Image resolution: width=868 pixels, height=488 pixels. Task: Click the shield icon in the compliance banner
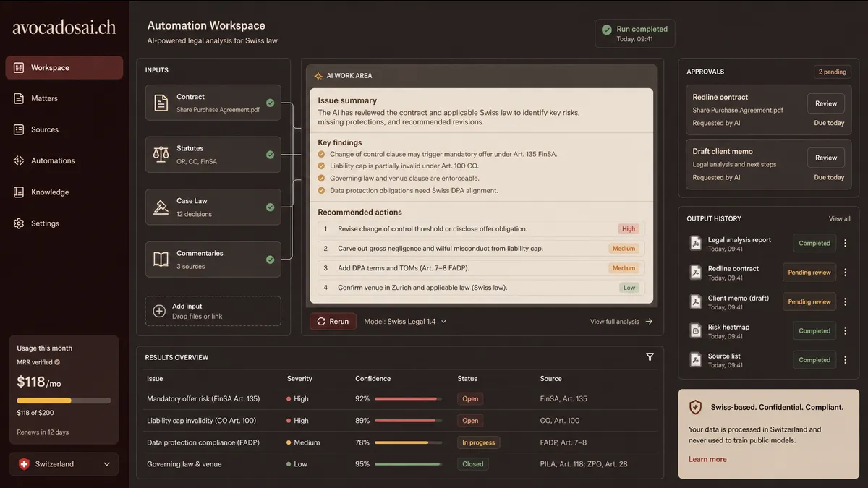(695, 407)
